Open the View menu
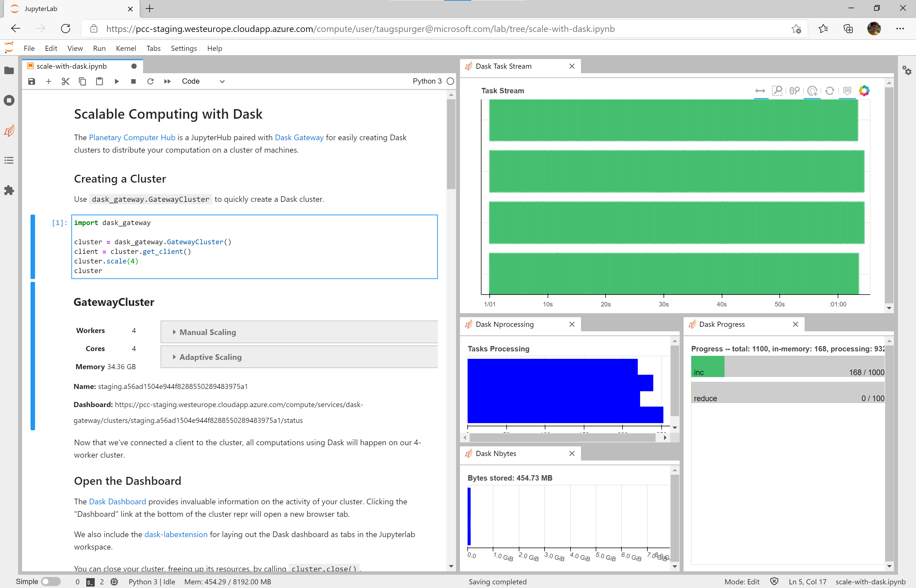Image resolution: width=916 pixels, height=588 pixels. tap(75, 49)
